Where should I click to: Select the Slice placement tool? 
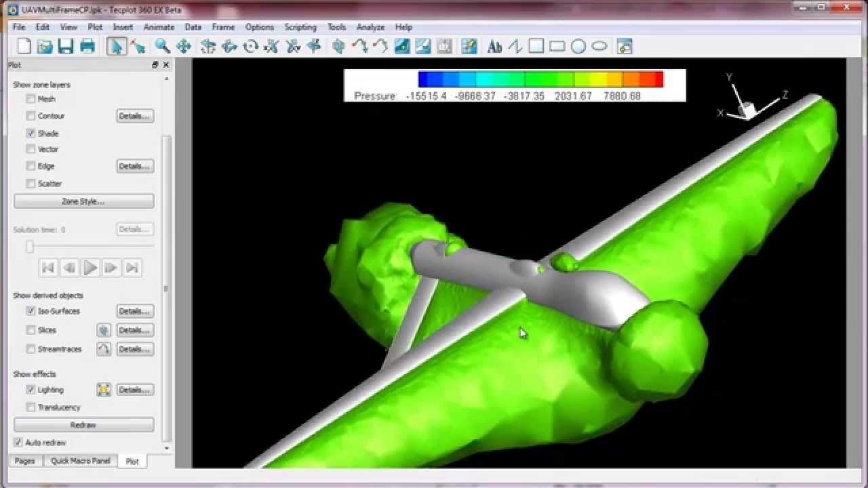click(339, 46)
